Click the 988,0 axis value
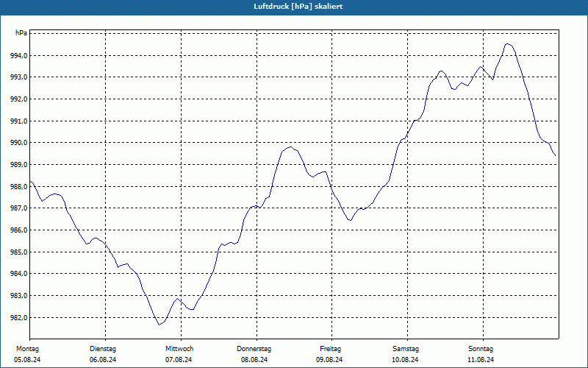This screenshot has height=368, width=588. pyautogui.click(x=18, y=186)
